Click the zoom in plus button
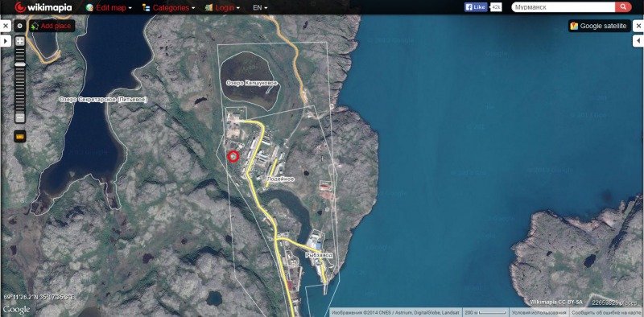This screenshot has height=317, width=644. (x=19, y=42)
